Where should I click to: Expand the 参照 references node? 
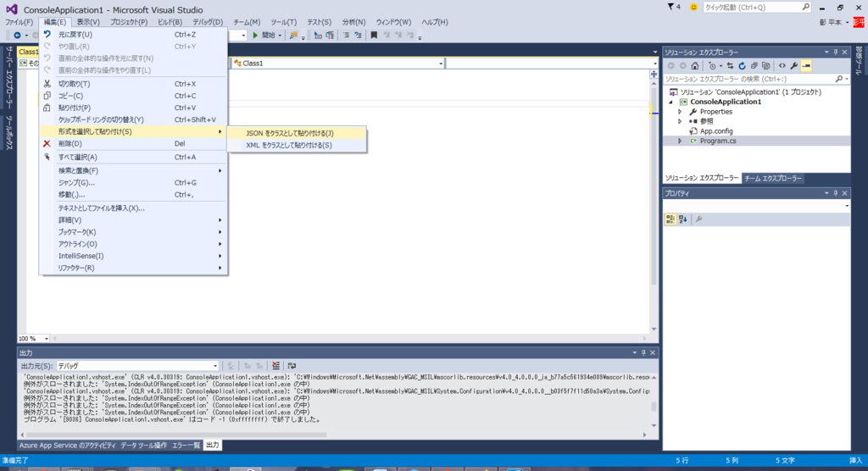[681, 121]
